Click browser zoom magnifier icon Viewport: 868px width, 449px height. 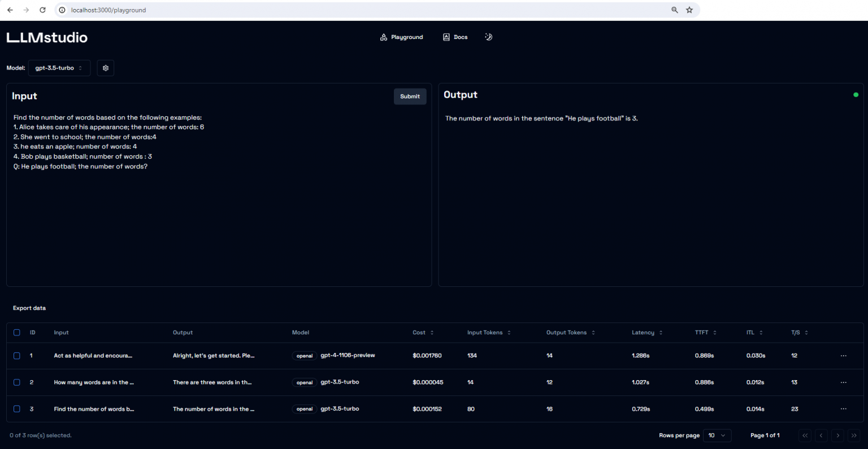coord(674,10)
